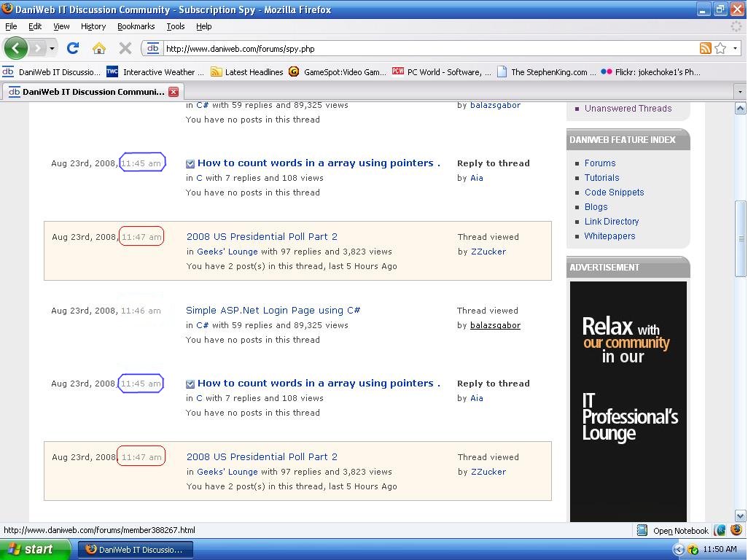This screenshot has width=748, height=560.
Task: Open the Edit menu
Action: 35,26
